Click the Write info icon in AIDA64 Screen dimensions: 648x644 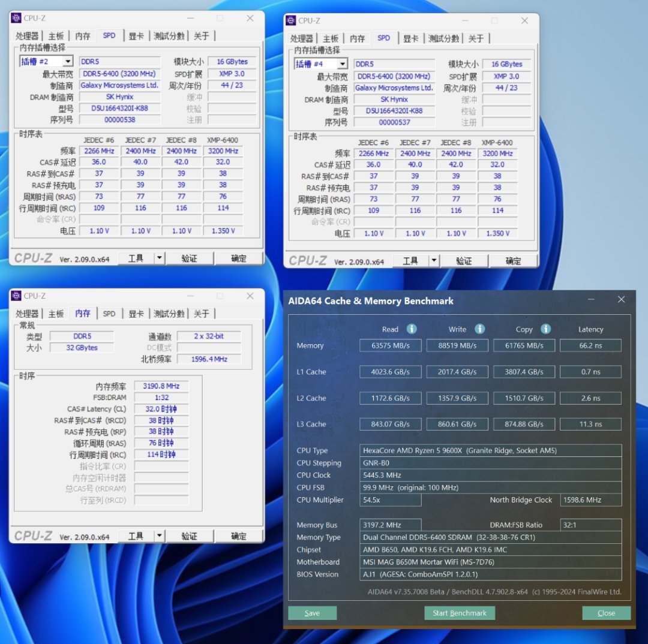(479, 329)
